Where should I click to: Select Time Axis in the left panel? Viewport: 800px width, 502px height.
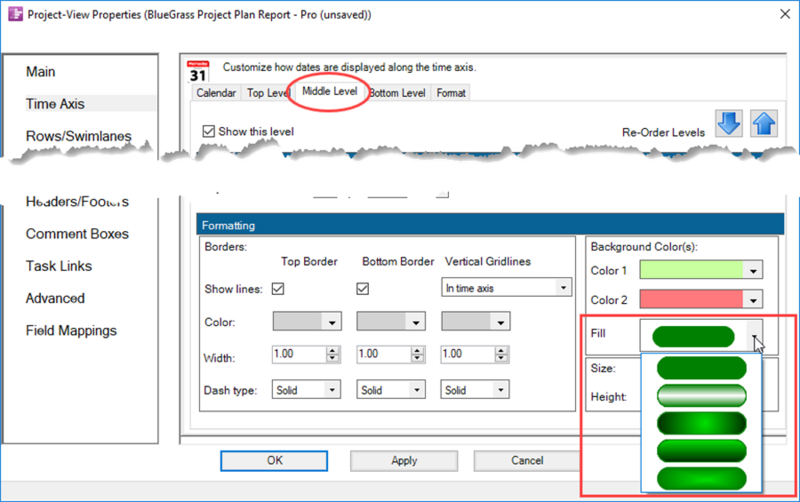[x=55, y=104]
